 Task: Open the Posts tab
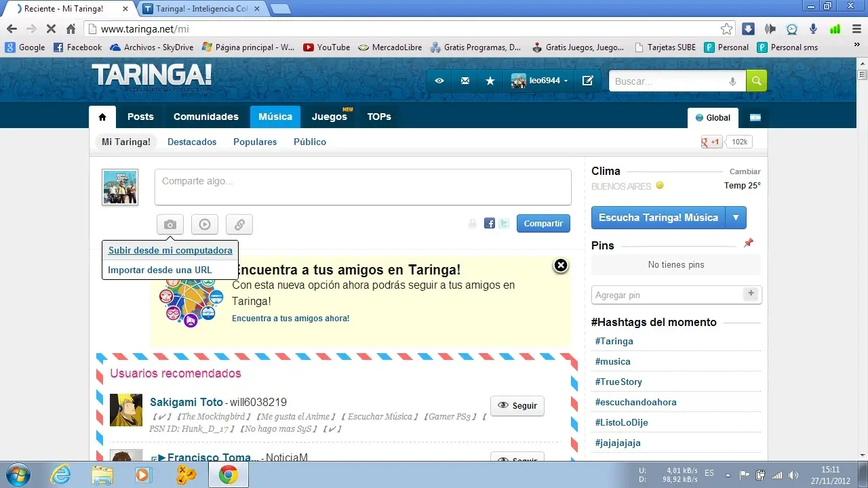(140, 117)
